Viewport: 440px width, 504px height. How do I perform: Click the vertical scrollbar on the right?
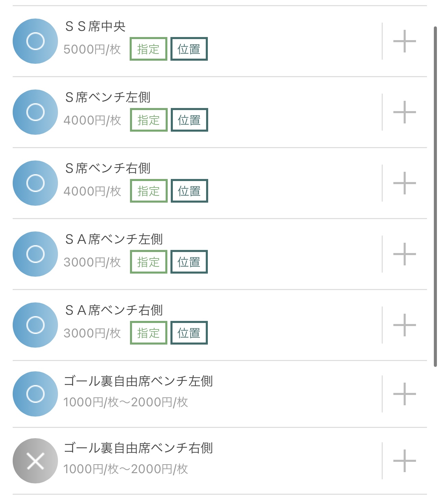click(x=436, y=195)
